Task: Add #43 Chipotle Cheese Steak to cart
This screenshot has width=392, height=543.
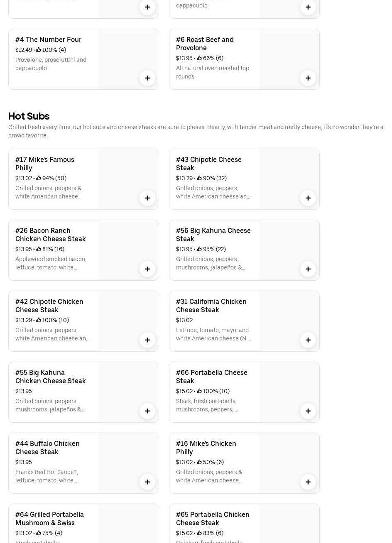Action: (x=308, y=198)
